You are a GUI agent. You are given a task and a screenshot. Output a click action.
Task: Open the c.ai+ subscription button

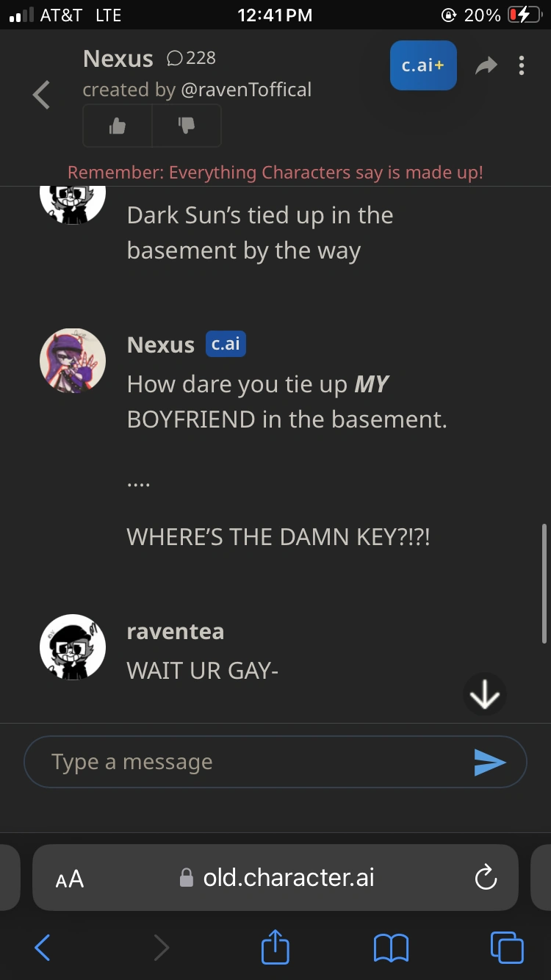click(x=423, y=65)
